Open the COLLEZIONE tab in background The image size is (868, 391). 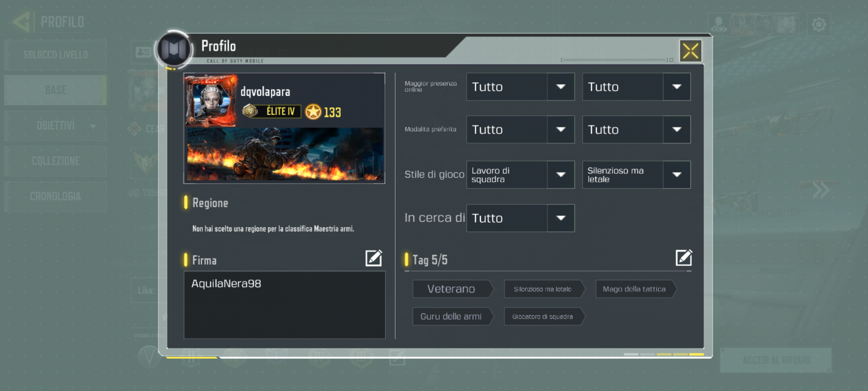[x=56, y=161]
